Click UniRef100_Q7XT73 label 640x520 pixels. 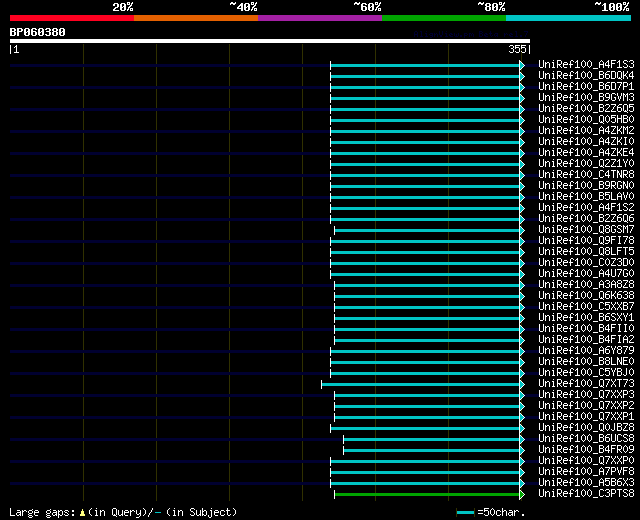coord(586,384)
